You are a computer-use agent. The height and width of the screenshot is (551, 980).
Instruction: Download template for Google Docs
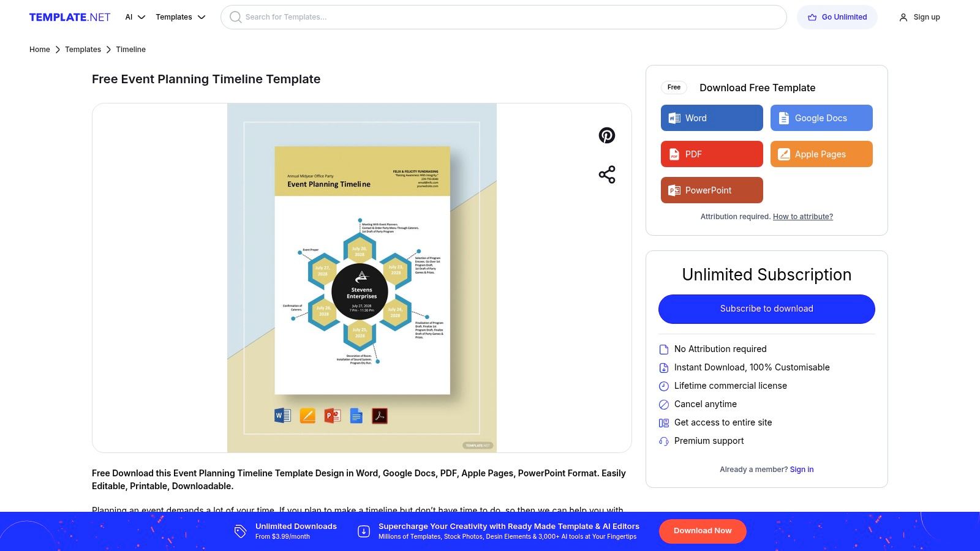[x=821, y=118]
